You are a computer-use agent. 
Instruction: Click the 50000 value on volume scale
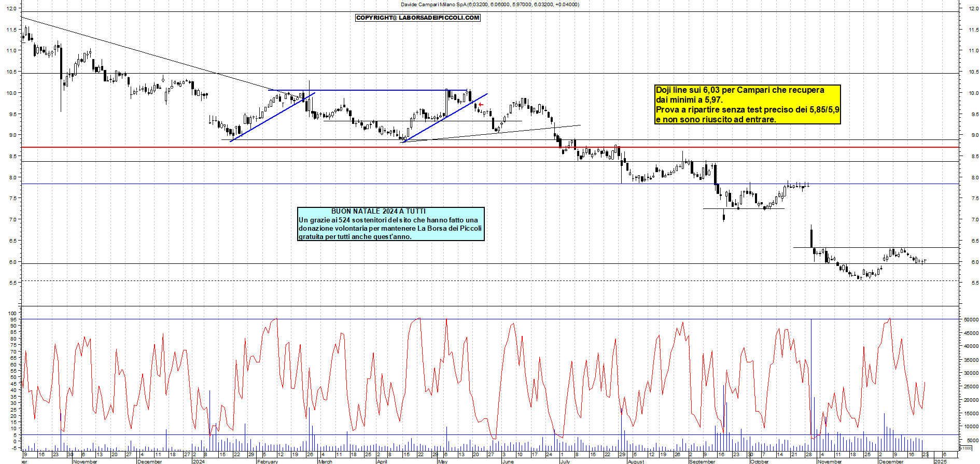pyautogui.click(x=971, y=320)
